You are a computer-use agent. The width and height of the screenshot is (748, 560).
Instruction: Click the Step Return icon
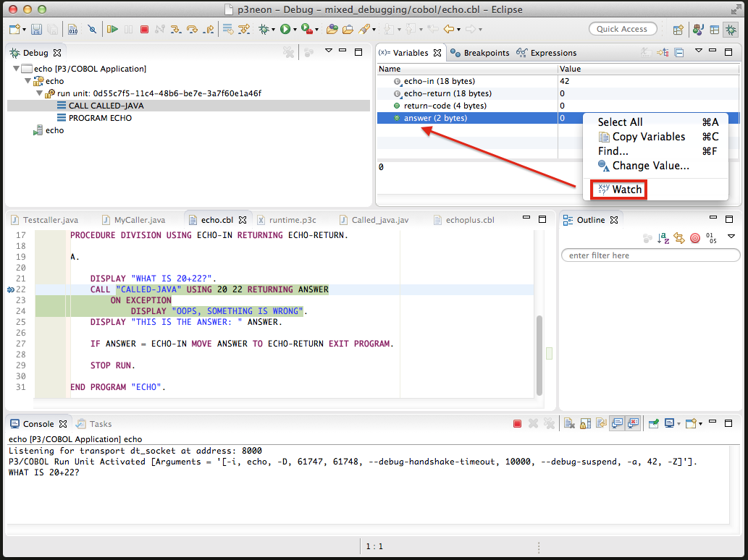(209, 30)
